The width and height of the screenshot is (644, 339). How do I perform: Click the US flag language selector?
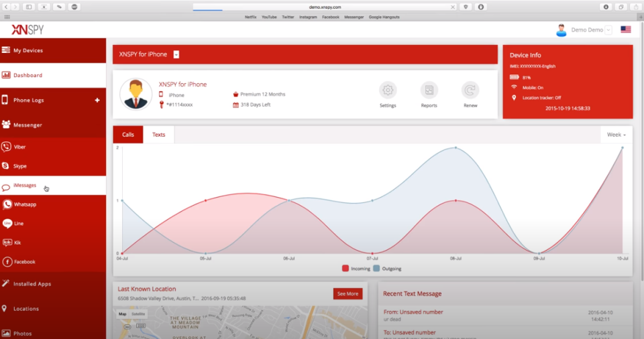[x=625, y=29]
